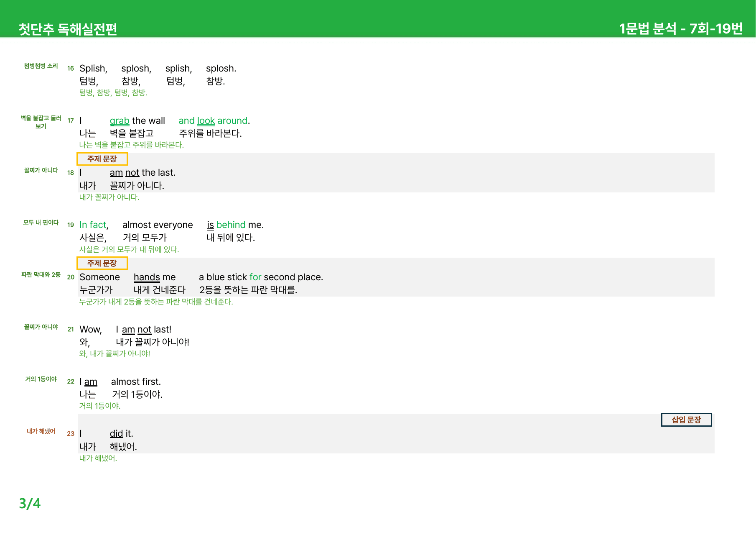The width and height of the screenshot is (756, 535).
Task: Click the '주제 문장' label above sentence 18
Action: pyautogui.click(x=102, y=159)
